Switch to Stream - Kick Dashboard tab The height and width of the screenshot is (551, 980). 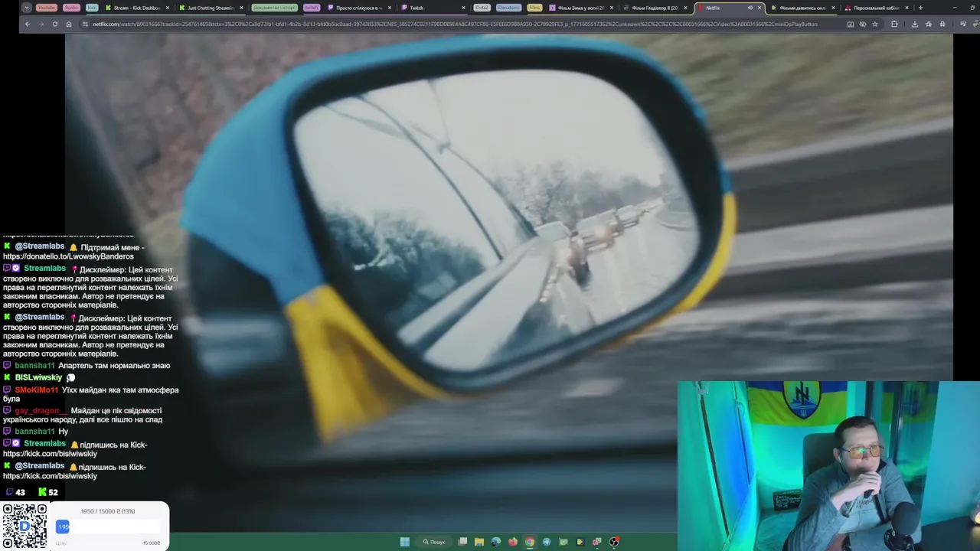136,8
